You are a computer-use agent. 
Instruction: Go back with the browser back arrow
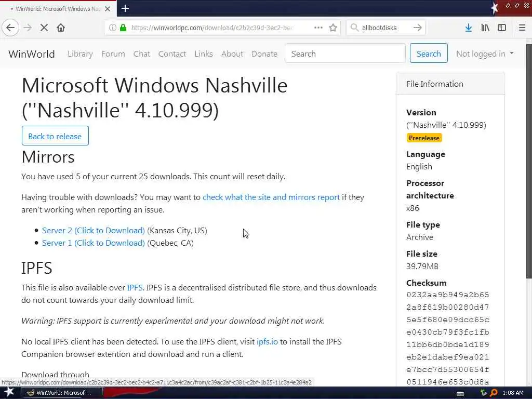[10, 28]
